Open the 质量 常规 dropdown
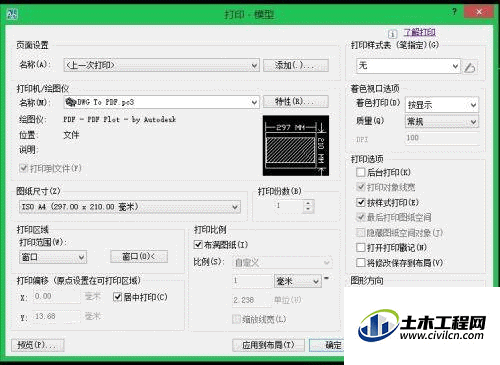 coord(442,122)
